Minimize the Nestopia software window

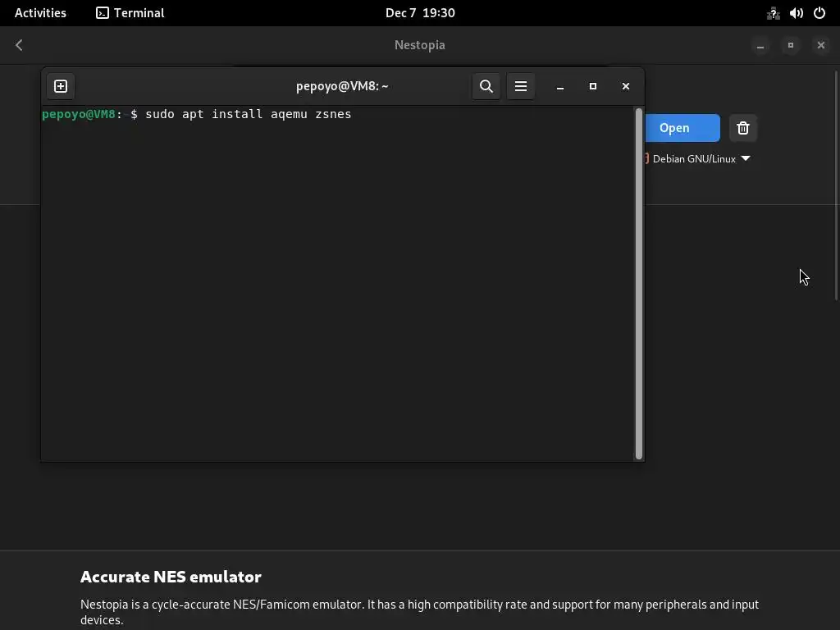760,45
